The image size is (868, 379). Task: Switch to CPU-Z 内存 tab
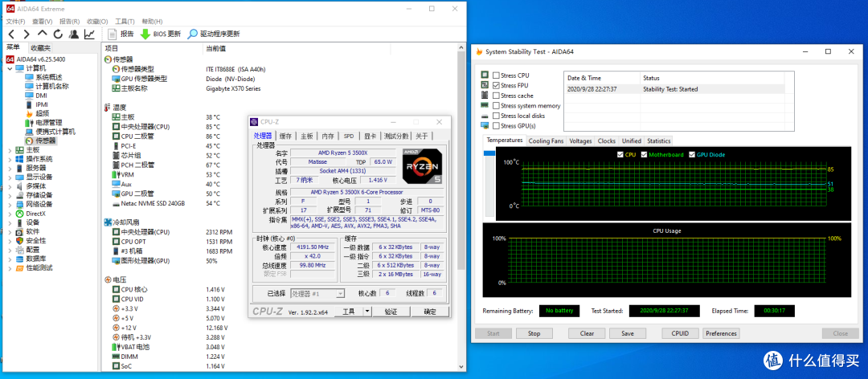click(328, 136)
